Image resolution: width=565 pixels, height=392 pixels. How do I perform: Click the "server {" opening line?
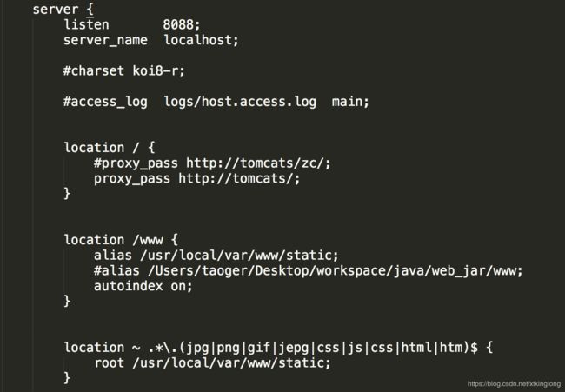(x=63, y=10)
